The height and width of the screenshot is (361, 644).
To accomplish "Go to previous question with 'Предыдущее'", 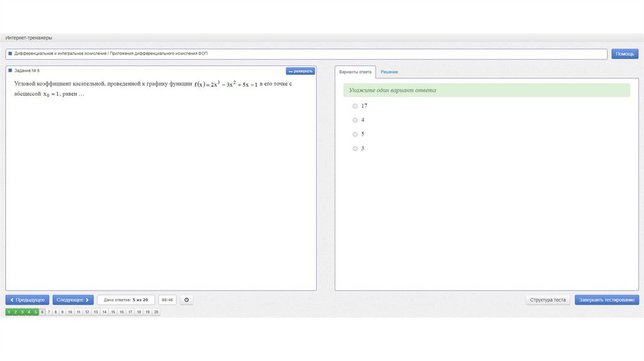I will point(28,300).
